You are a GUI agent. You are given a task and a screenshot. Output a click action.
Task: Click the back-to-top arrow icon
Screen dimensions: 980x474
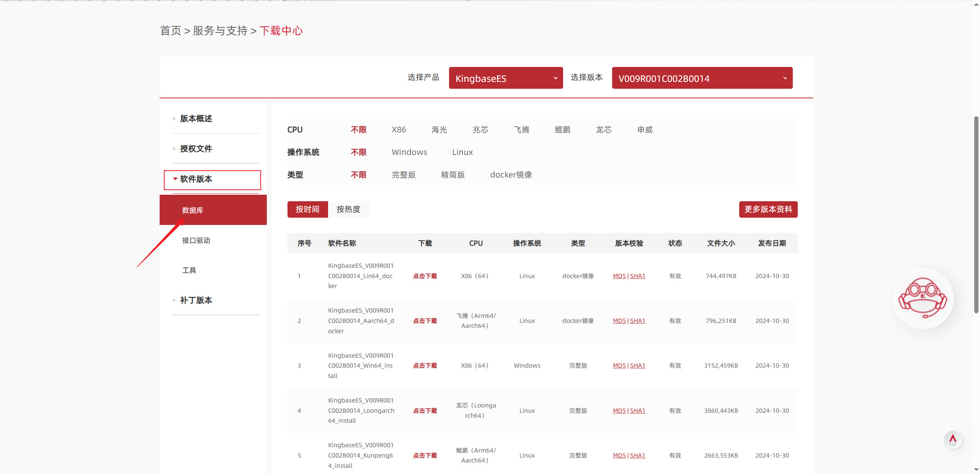click(953, 440)
